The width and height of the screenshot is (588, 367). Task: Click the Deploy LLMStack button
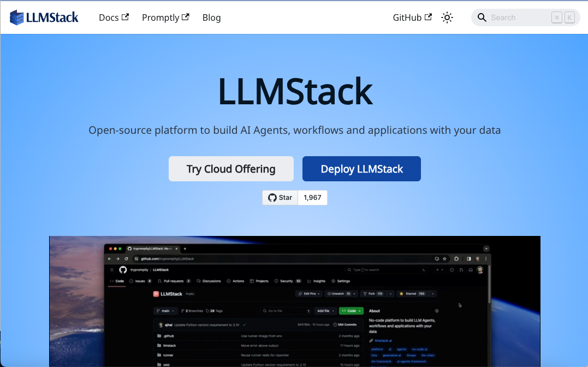tap(361, 169)
